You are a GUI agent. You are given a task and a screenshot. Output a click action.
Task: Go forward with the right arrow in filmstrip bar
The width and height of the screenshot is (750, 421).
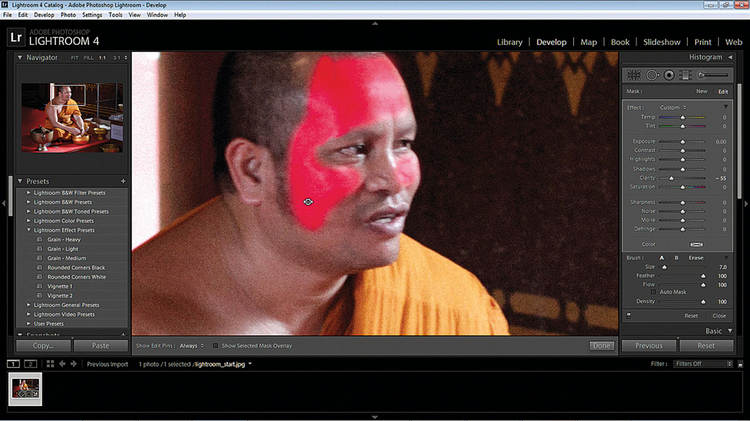tap(74, 364)
